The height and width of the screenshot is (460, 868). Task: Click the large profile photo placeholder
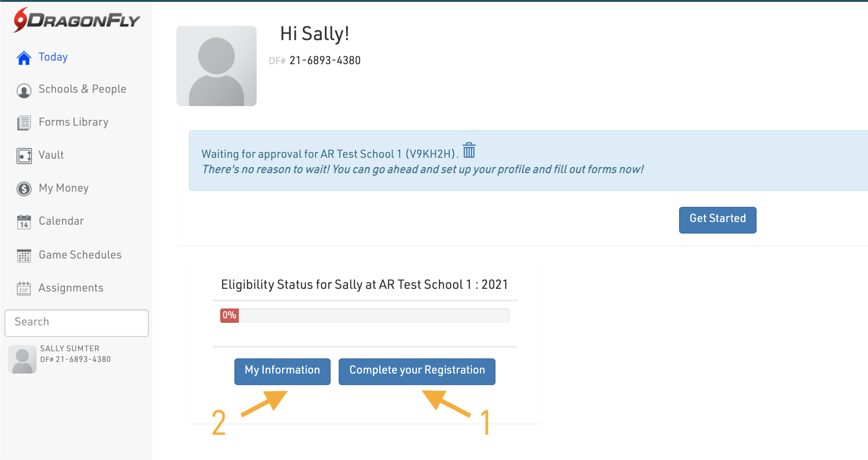coord(217,66)
